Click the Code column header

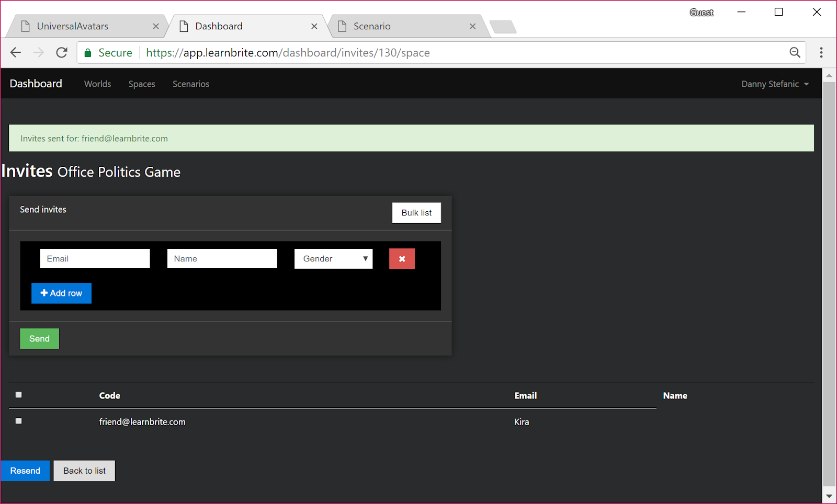(110, 396)
